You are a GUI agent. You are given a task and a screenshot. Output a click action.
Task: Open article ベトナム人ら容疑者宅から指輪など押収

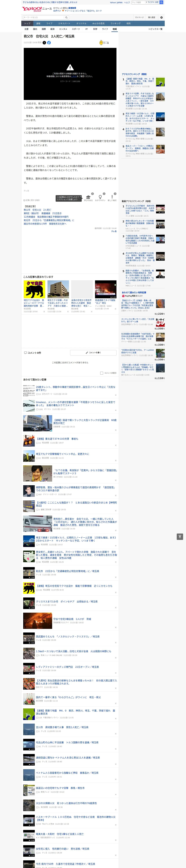67,773
